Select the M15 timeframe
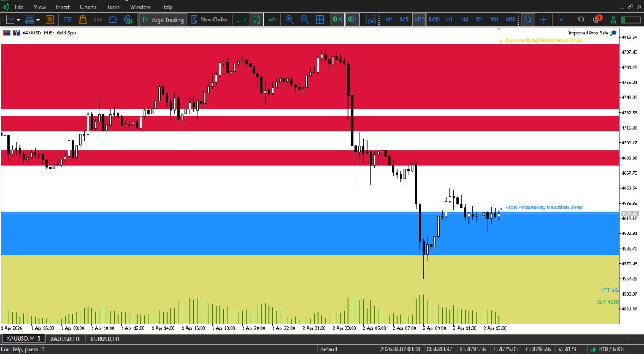Image resolution: width=644 pixels, height=354 pixels. (x=419, y=19)
